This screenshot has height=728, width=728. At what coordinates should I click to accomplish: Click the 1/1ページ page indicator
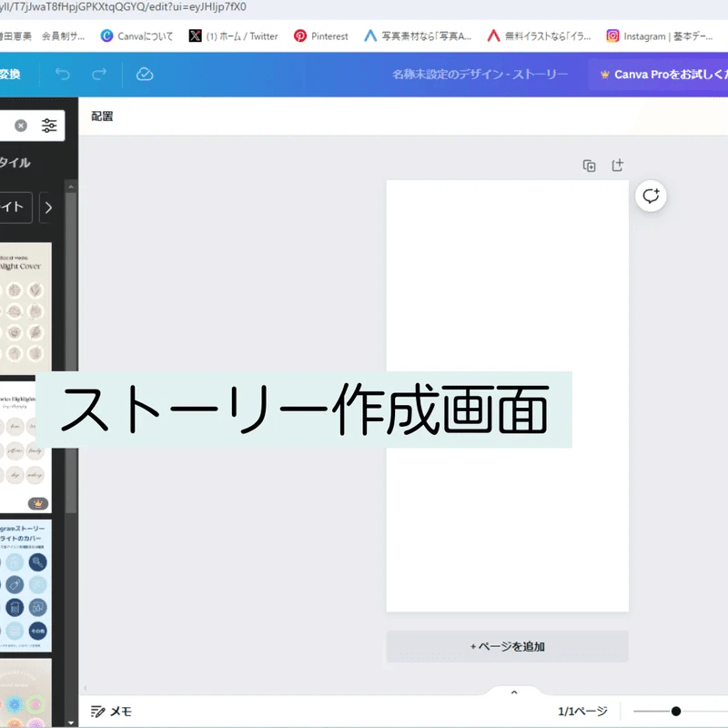tap(582, 711)
